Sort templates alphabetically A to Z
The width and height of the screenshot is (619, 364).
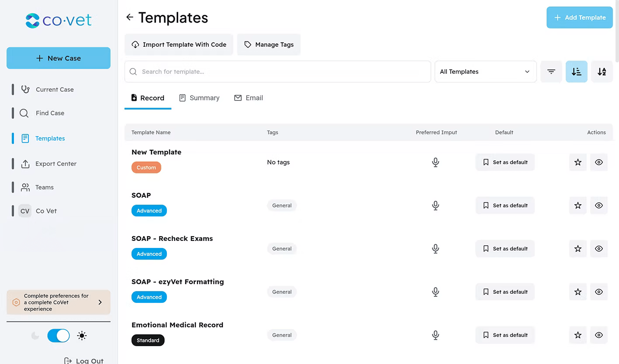(x=602, y=72)
